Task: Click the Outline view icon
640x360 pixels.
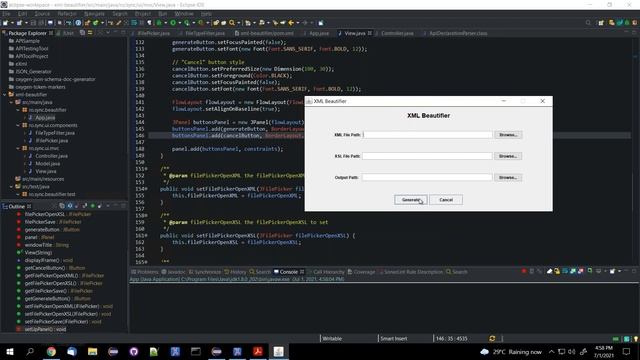Action: pos(5,206)
